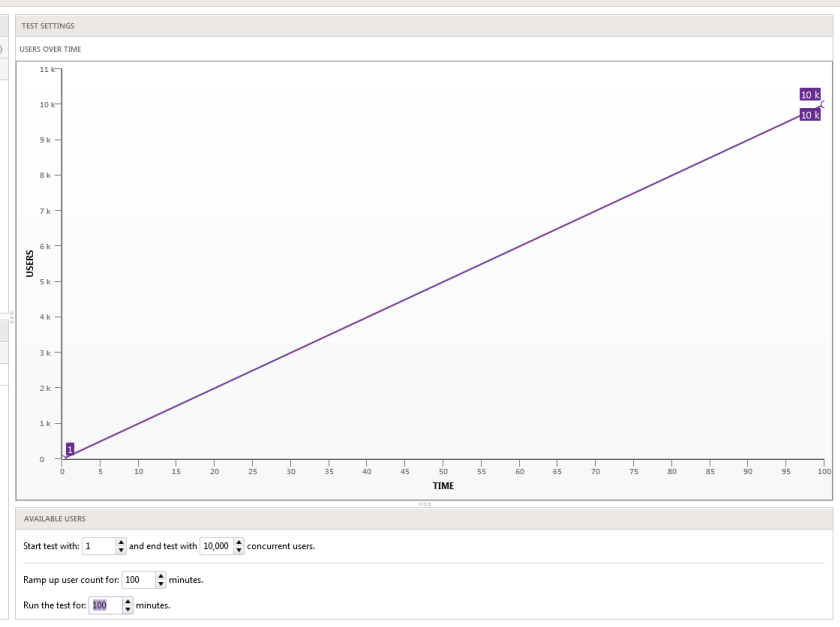Click the USERS OVER TIME label
The height and width of the screenshot is (627, 840).
[x=50, y=49]
